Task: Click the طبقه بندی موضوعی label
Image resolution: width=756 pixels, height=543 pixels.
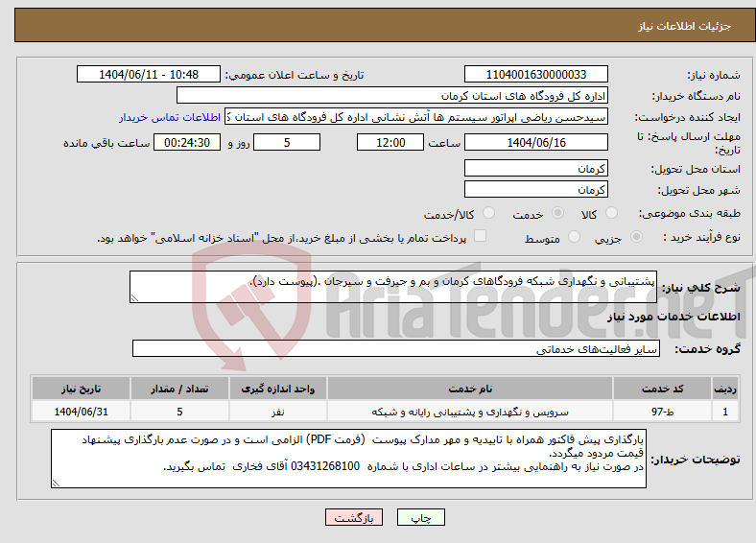Action: 690,213
